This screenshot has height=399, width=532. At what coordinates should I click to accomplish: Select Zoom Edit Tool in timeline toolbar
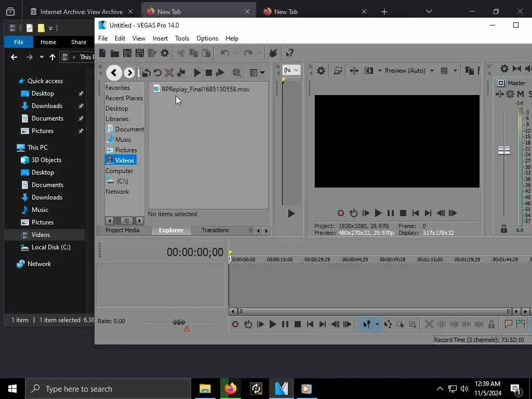(x=413, y=324)
